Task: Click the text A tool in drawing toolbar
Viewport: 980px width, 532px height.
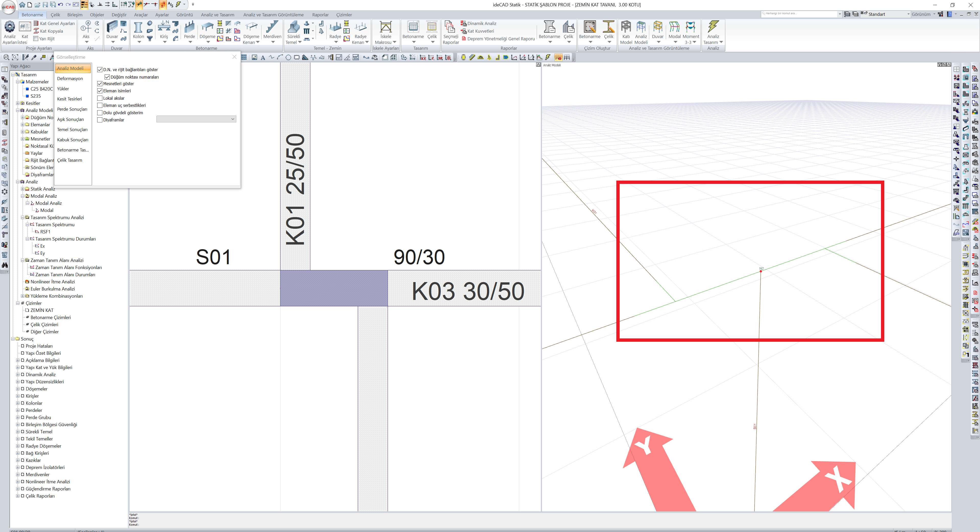Action: pos(263,57)
